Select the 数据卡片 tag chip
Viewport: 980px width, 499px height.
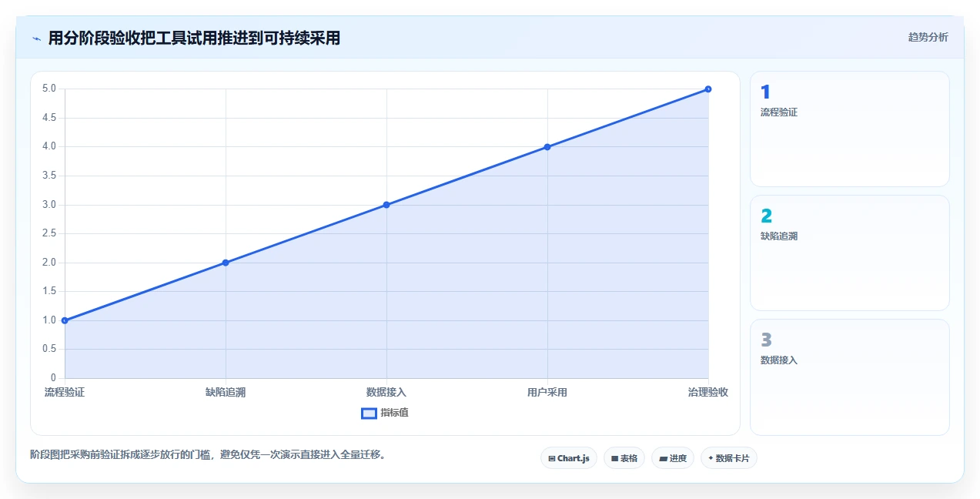click(729, 458)
